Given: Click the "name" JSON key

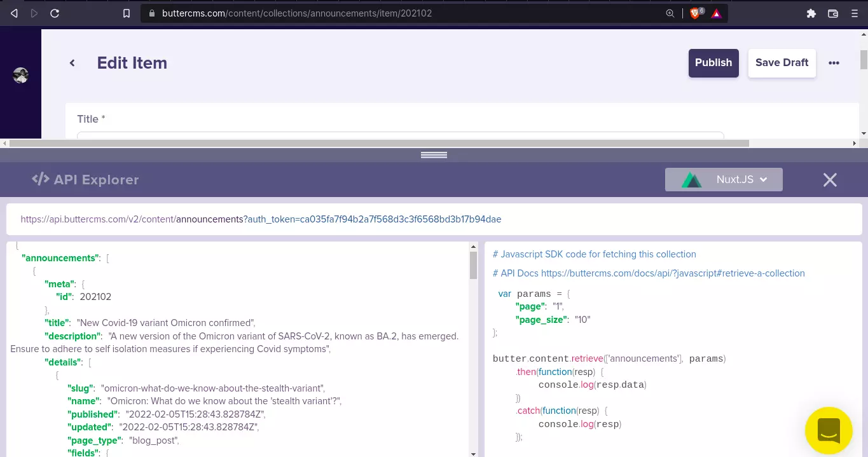Looking at the screenshot, I should 85,401.
